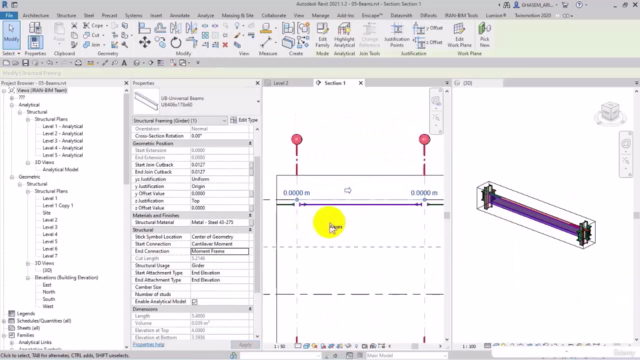Expand the Select dropdown under Modify
Viewport: 640px width, 360px height.
(x=11, y=53)
